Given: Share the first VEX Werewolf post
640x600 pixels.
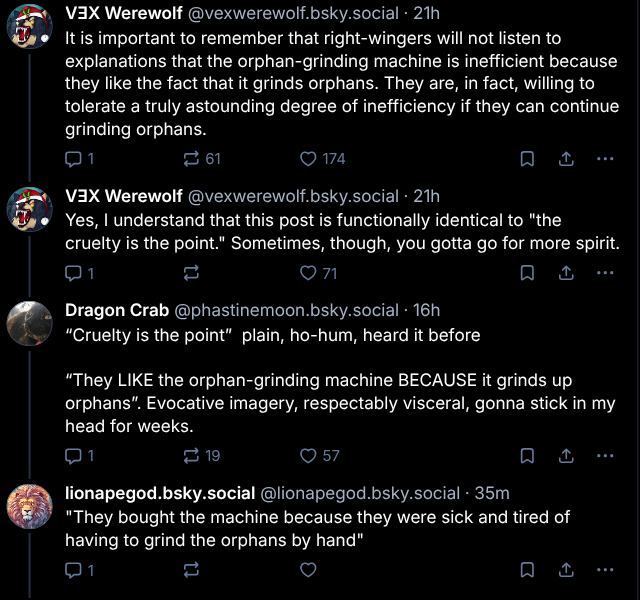Looking at the screenshot, I should pos(565,159).
